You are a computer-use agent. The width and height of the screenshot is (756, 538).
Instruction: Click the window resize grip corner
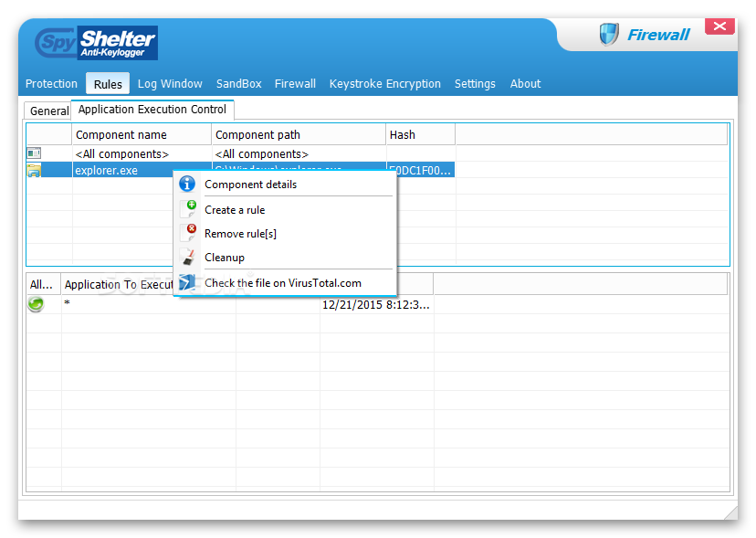(x=730, y=512)
